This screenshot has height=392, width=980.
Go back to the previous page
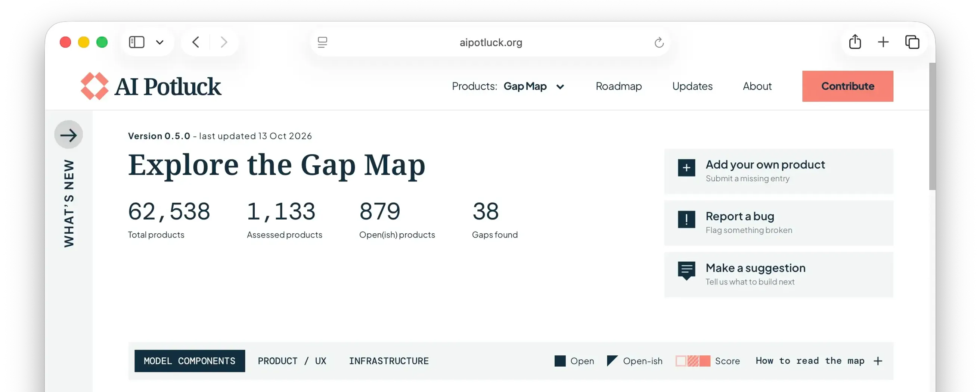tap(196, 42)
